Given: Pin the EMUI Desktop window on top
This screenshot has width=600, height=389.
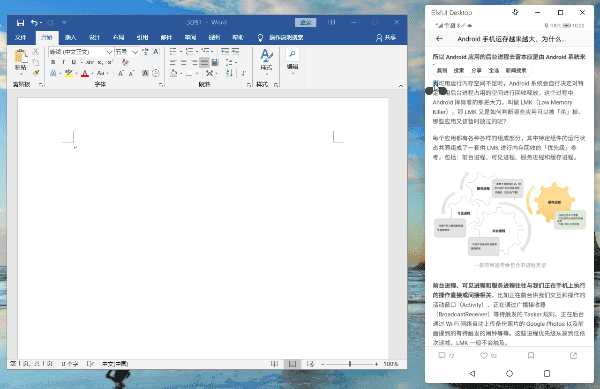Looking at the screenshot, I should click(x=515, y=13).
